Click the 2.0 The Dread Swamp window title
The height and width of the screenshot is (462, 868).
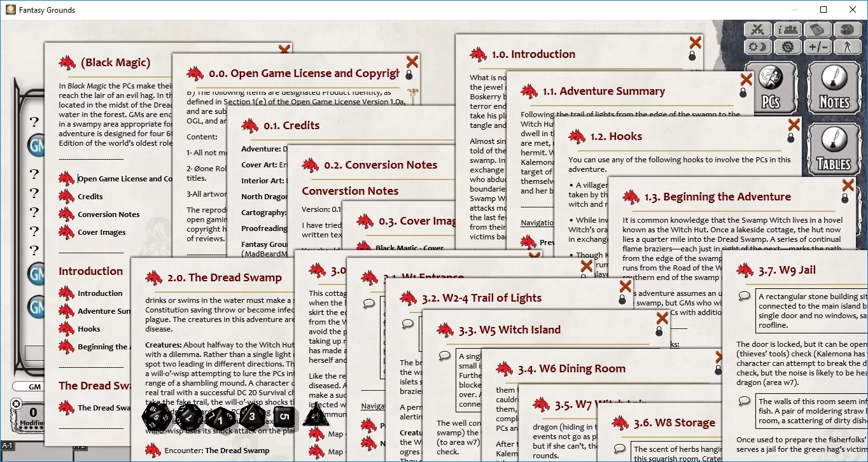pos(224,277)
